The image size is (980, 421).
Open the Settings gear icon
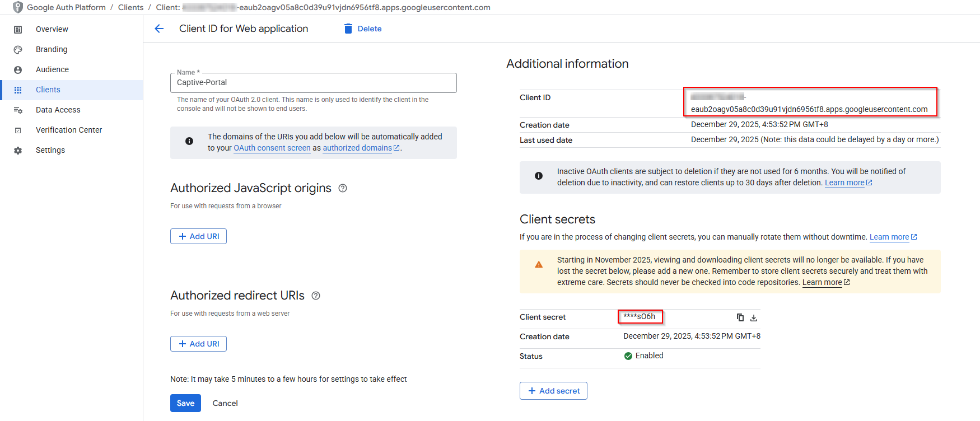[x=18, y=150]
